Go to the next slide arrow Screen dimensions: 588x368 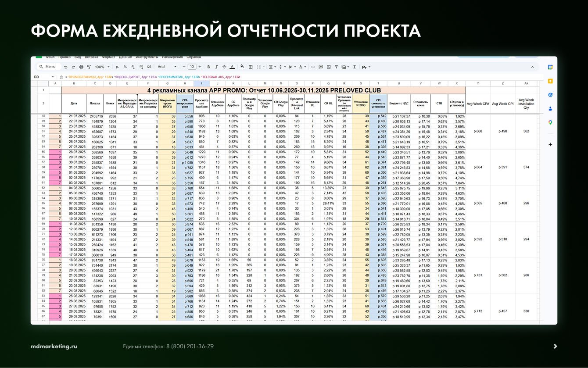556,346
